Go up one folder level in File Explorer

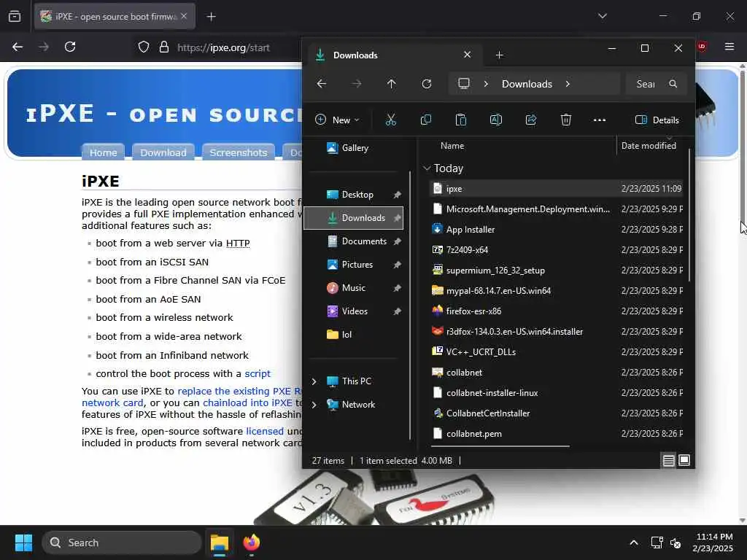(x=391, y=84)
